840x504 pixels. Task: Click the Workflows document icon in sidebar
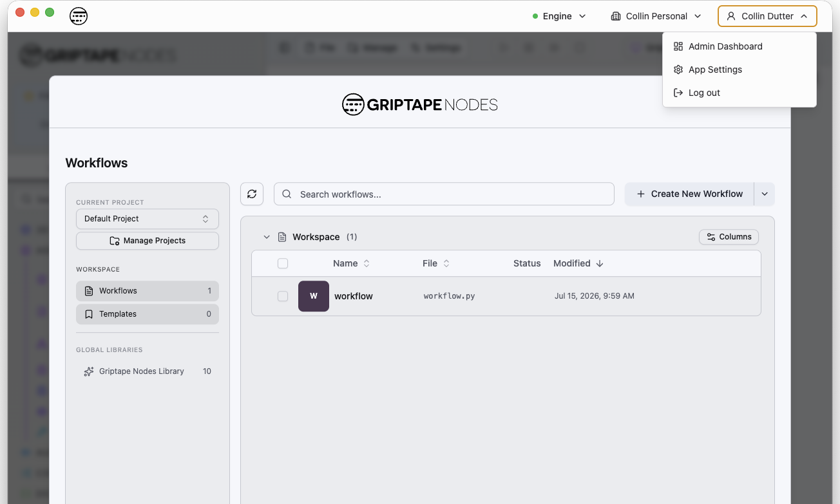[x=89, y=291]
